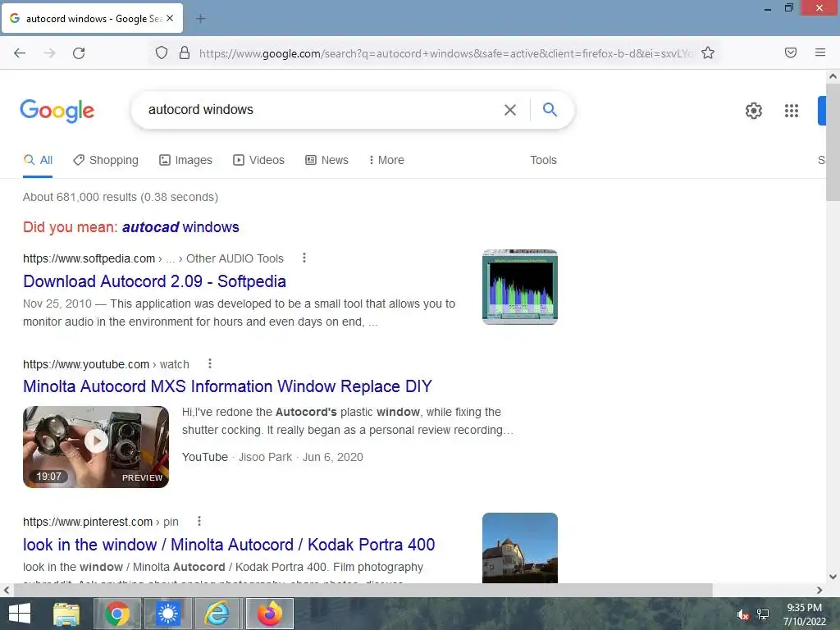Click the scroll down arrow on vertical scrollbar
Image resolution: width=840 pixels, height=630 pixels.
tap(833, 577)
